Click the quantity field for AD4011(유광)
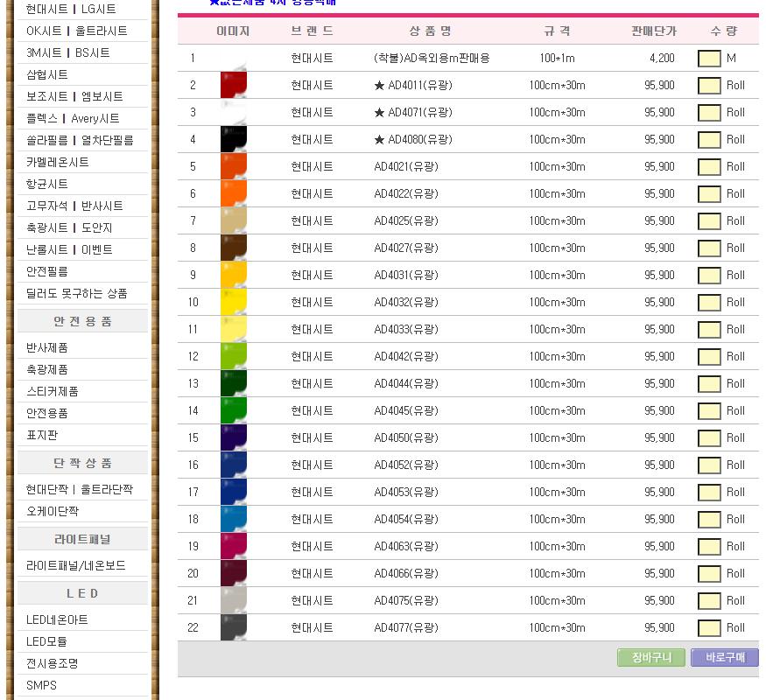Image resolution: width=766 pixels, height=700 pixels. (709, 86)
